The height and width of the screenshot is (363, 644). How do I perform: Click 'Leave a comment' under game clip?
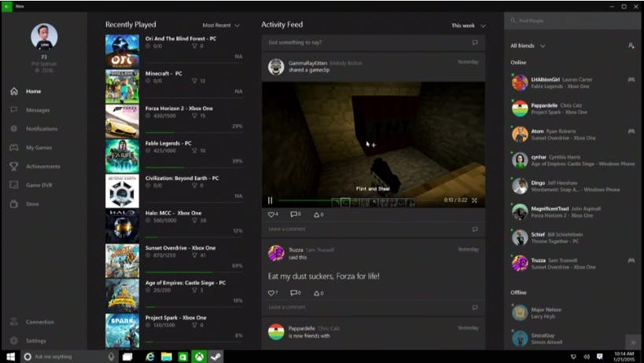pos(374,229)
